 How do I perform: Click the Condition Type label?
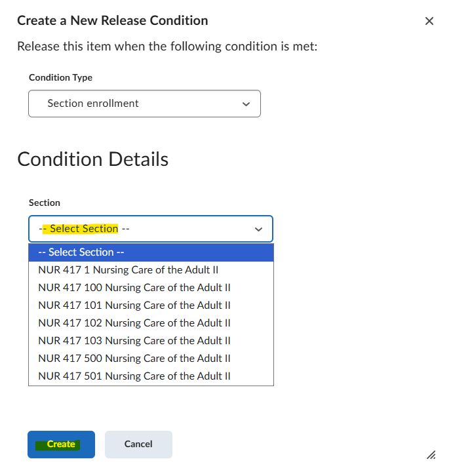[x=60, y=78]
